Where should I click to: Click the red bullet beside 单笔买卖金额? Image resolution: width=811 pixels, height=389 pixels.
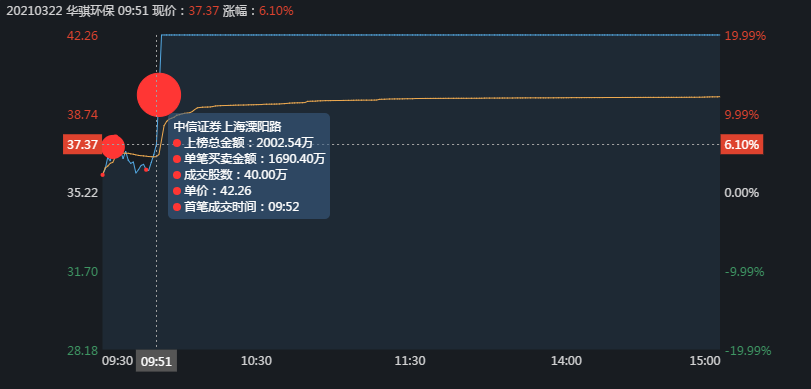pos(177,159)
